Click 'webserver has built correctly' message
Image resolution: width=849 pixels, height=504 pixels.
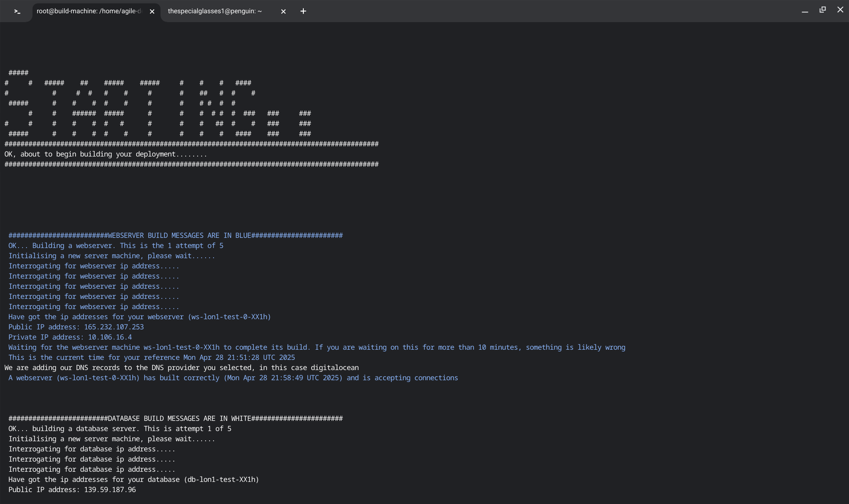click(x=233, y=378)
